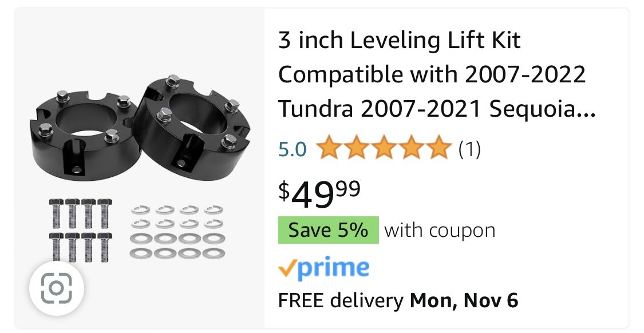
Task: Click the second orange rating star
Action: pos(356,148)
